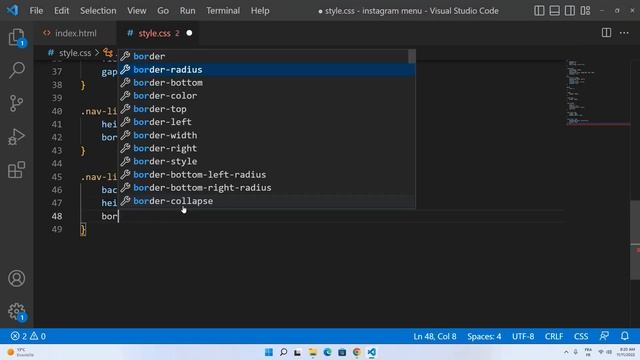
Task: Click the code minimap
Action: pyautogui.click(x=598, y=93)
